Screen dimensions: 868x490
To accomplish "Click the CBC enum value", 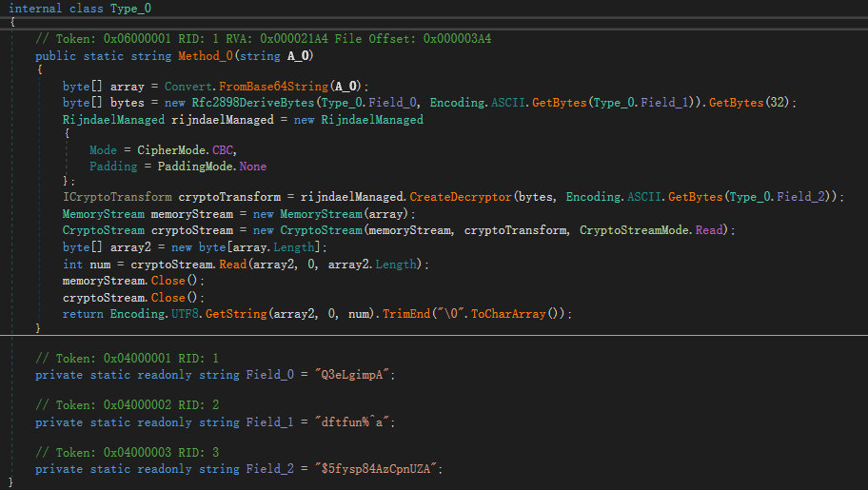I will [x=223, y=150].
